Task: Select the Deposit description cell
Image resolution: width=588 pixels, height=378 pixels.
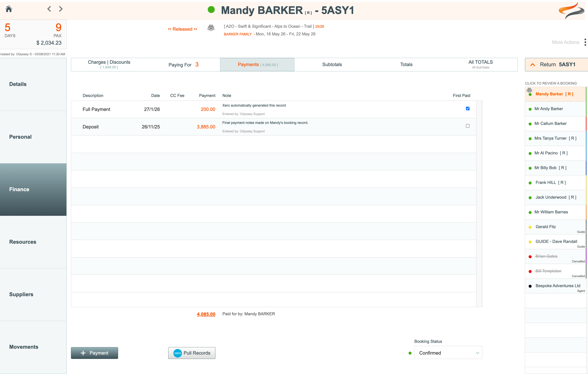Action: pyautogui.click(x=90, y=127)
